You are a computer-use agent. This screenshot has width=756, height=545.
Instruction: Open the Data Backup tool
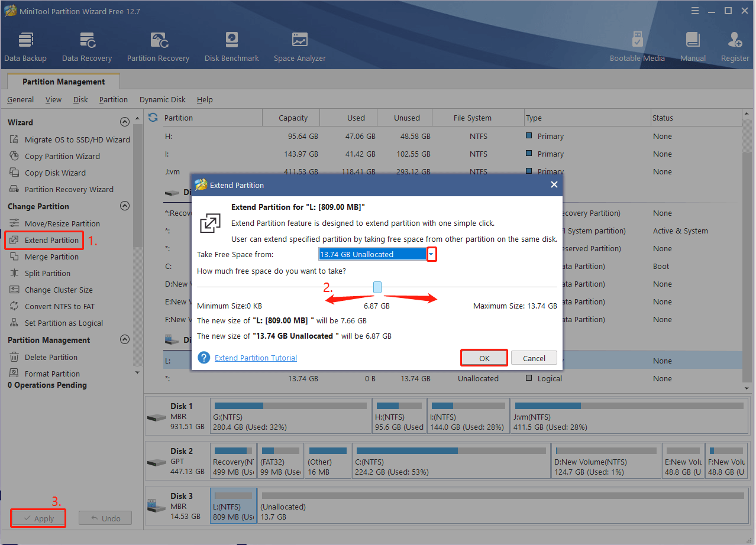pyautogui.click(x=25, y=47)
